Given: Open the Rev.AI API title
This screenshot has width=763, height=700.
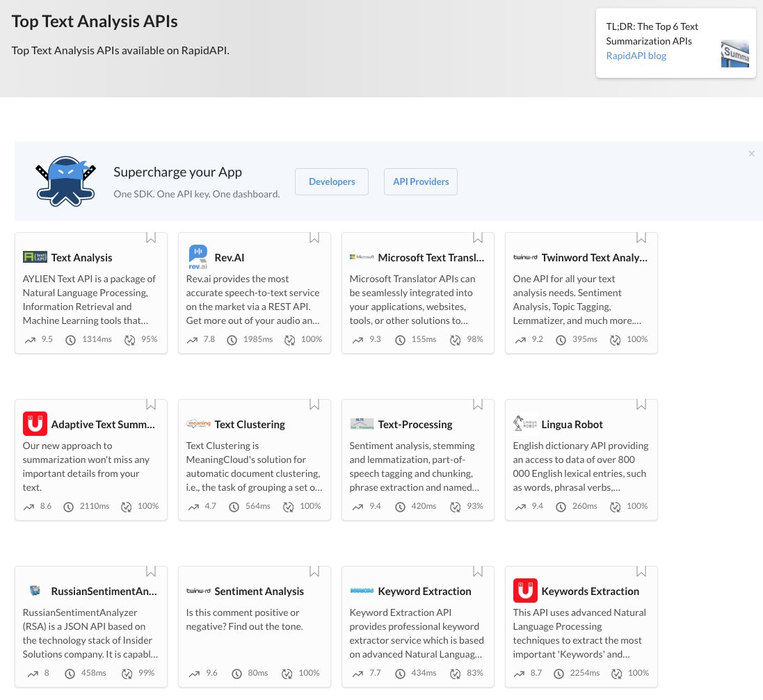Looking at the screenshot, I should [230, 257].
